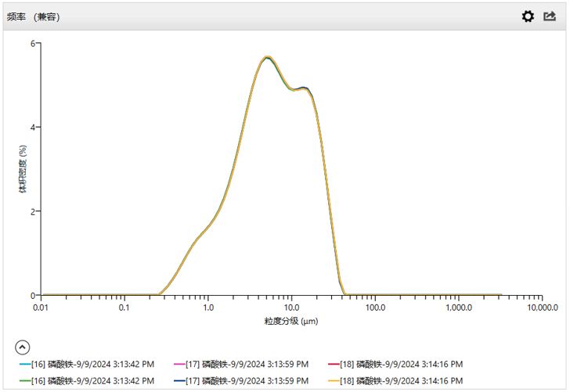Click the 0.01 tick on the X-axis

coord(41,308)
